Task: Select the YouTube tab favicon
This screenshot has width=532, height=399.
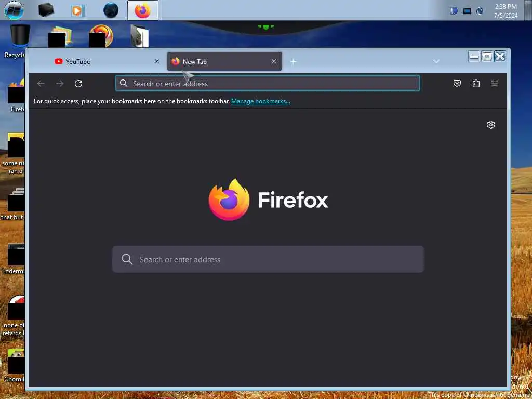Action: coord(59,61)
